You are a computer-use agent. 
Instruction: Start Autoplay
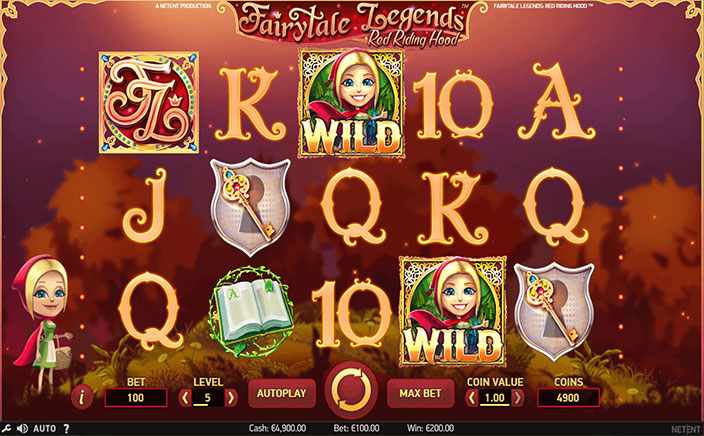click(x=282, y=393)
